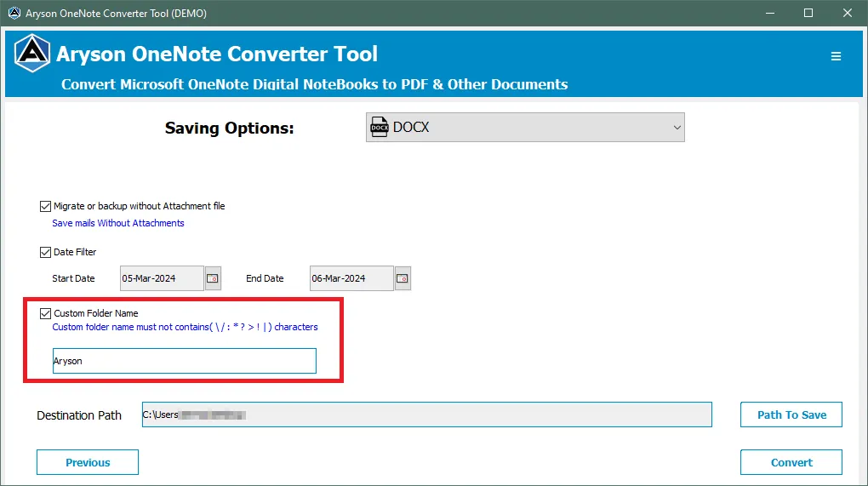Viewport: 868px width, 486px height.
Task: Uncheck the Date Filter checkbox
Action: [45, 253]
